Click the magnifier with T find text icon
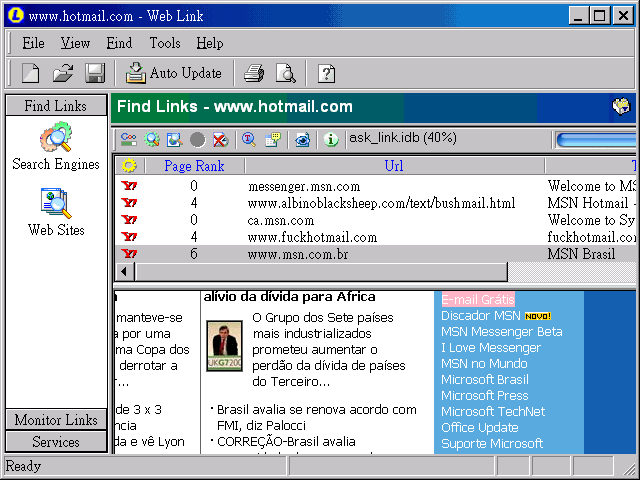Screen dimensions: 640x480 coord(249,140)
